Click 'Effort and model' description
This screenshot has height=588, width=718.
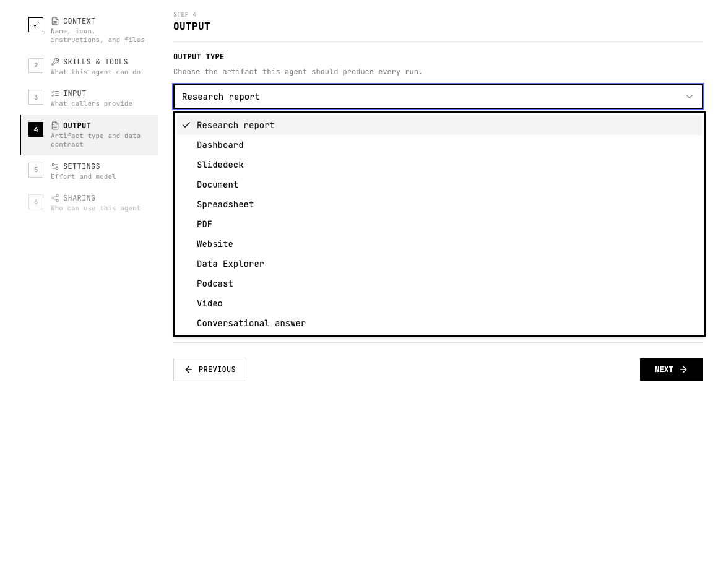[84, 177]
